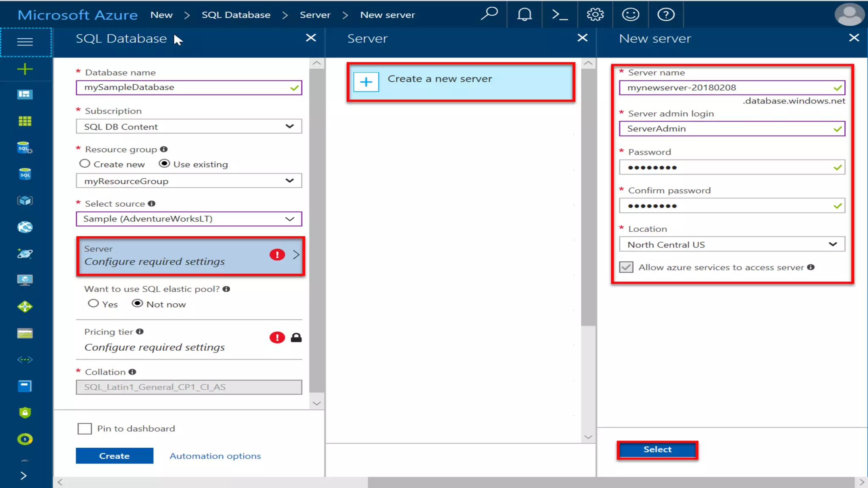Click the Create button
This screenshot has height=488, width=868.
click(x=114, y=456)
